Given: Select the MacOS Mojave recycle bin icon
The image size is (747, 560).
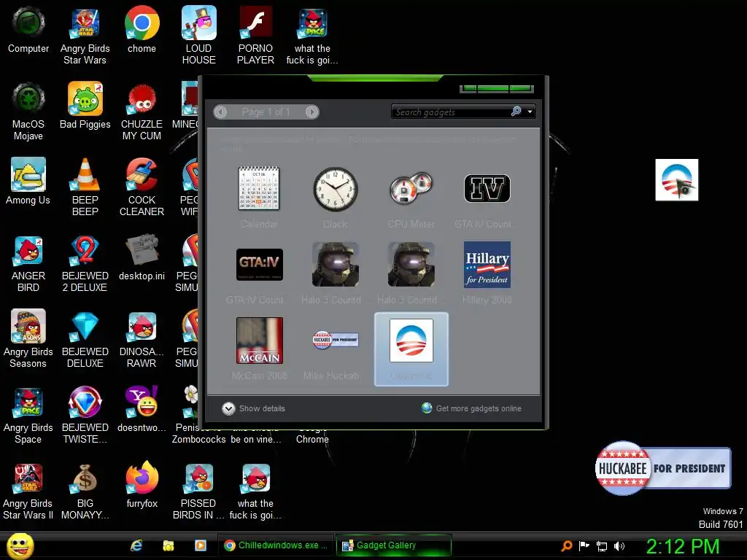Looking at the screenshot, I should (28, 112).
